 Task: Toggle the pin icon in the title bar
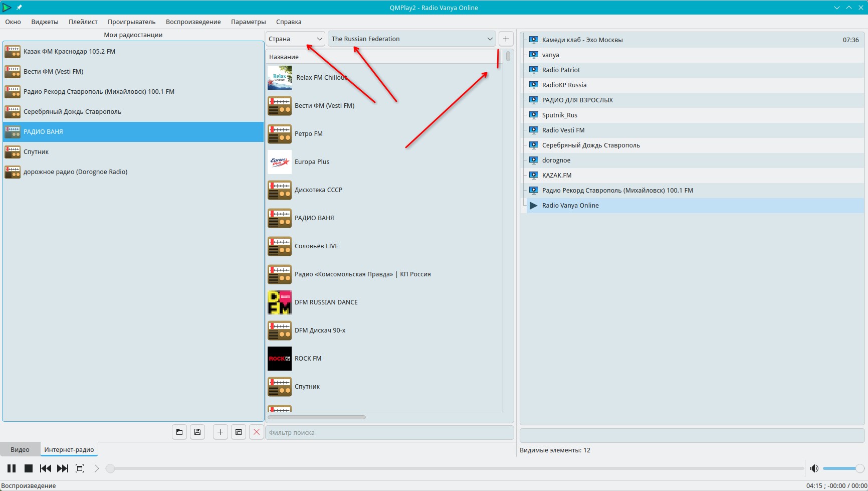click(19, 8)
